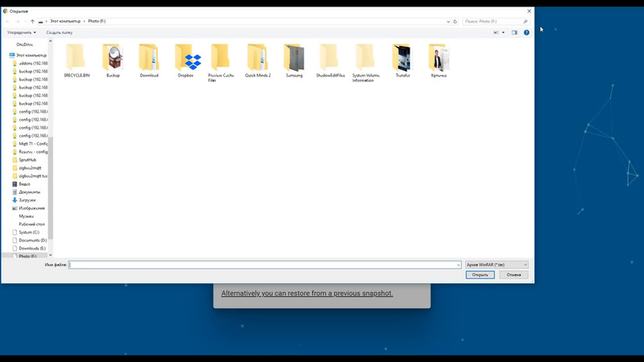
Task: Expand the view options dropdown arrow
Action: [x=504, y=33]
